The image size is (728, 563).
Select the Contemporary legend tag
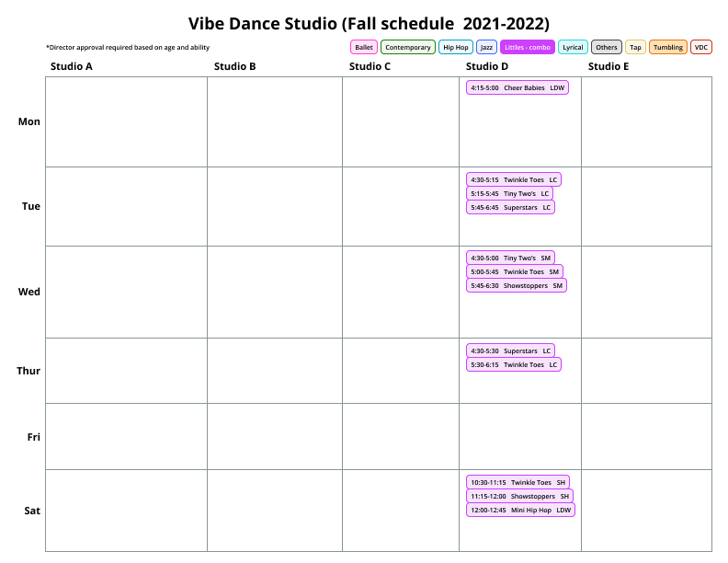(407, 47)
